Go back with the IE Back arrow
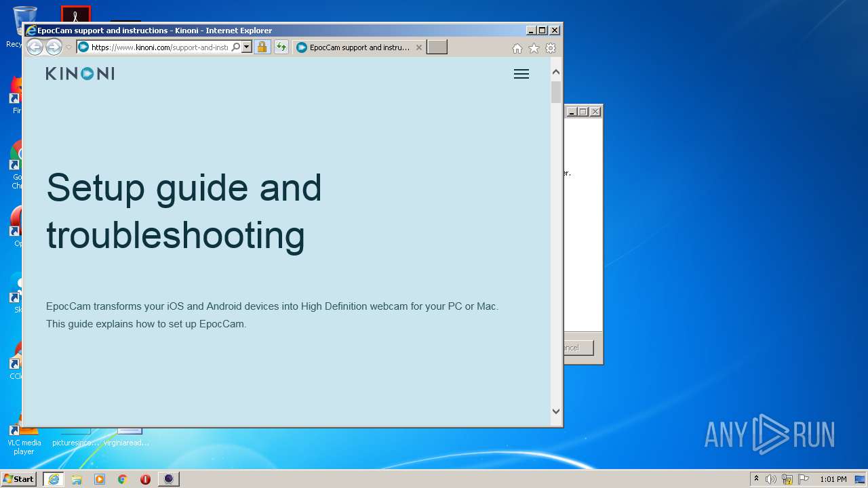868x488 pixels. pyautogui.click(x=35, y=47)
